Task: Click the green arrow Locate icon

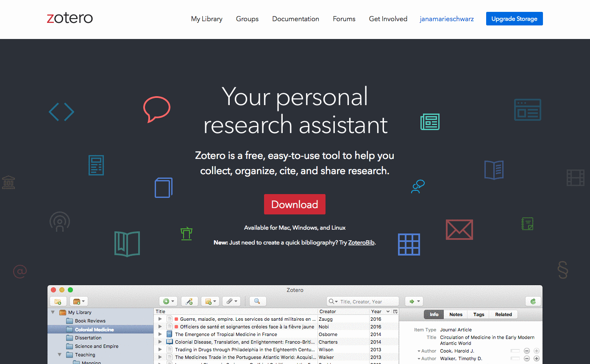Action: (x=414, y=301)
